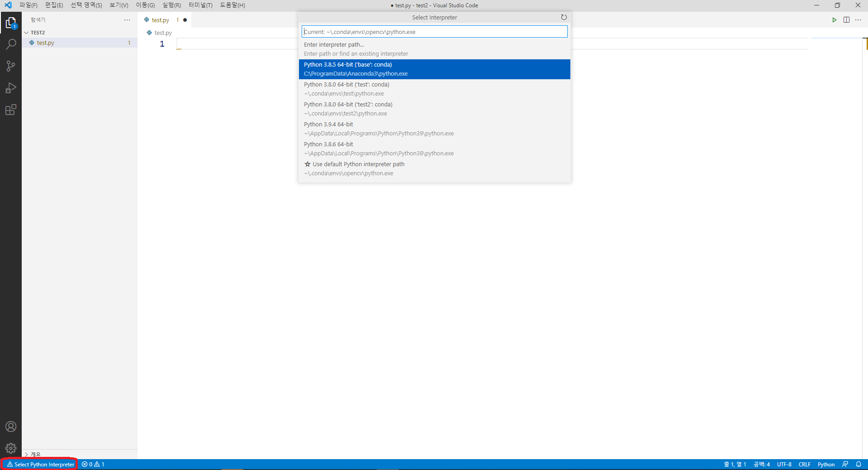Choose Use default Python interpreter path
This screenshot has width=868, height=470.
click(x=434, y=168)
